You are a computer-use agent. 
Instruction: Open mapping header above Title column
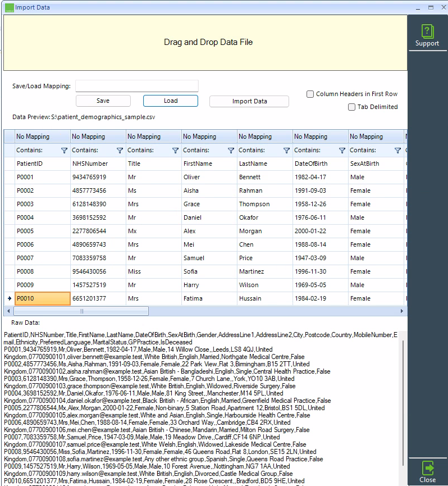click(154, 137)
